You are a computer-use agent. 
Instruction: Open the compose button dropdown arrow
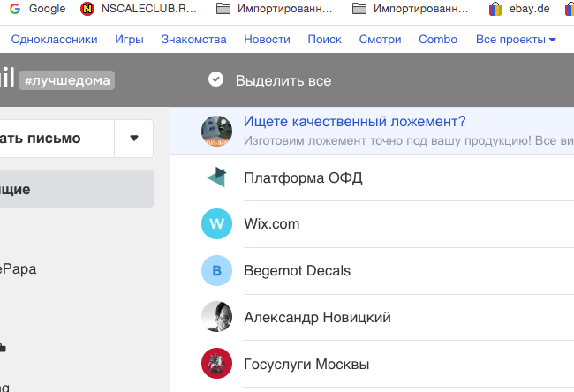click(134, 139)
